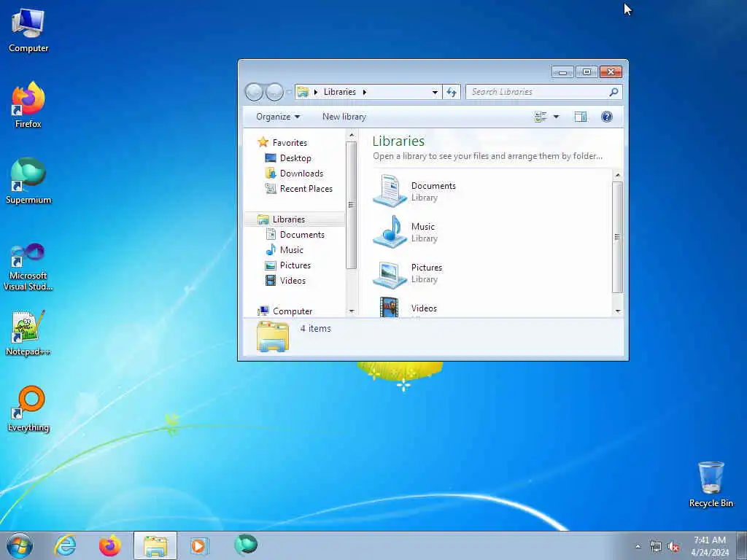Image resolution: width=747 pixels, height=560 pixels.
Task: Click the Change your view icon
Action: click(541, 117)
